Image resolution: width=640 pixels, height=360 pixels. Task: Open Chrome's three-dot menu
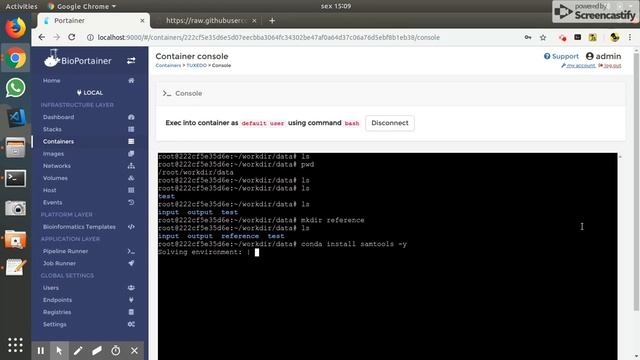pyautogui.click(x=630, y=37)
